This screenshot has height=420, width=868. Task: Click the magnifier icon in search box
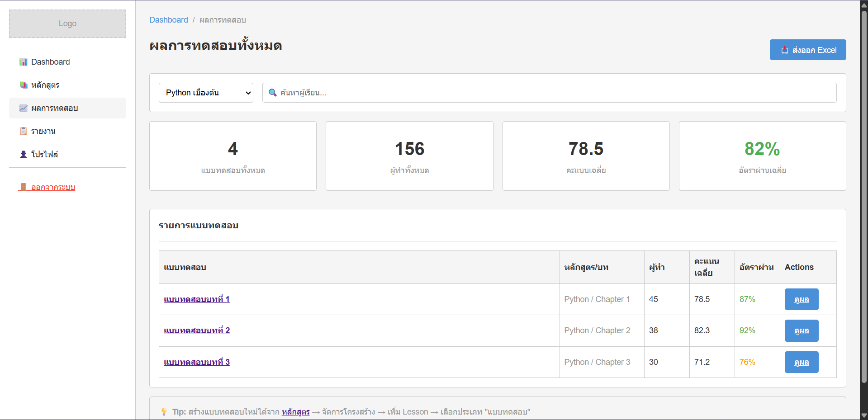pyautogui.click(x=272, y=93)
